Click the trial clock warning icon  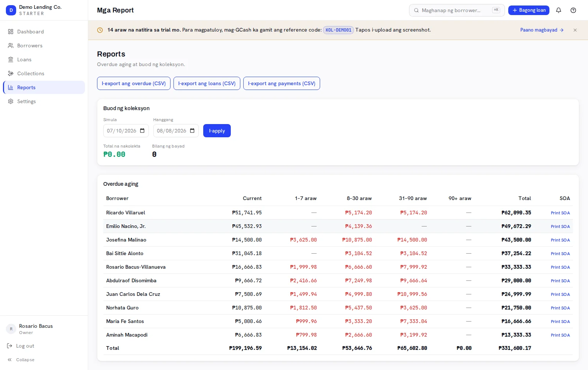click(100, 30)
